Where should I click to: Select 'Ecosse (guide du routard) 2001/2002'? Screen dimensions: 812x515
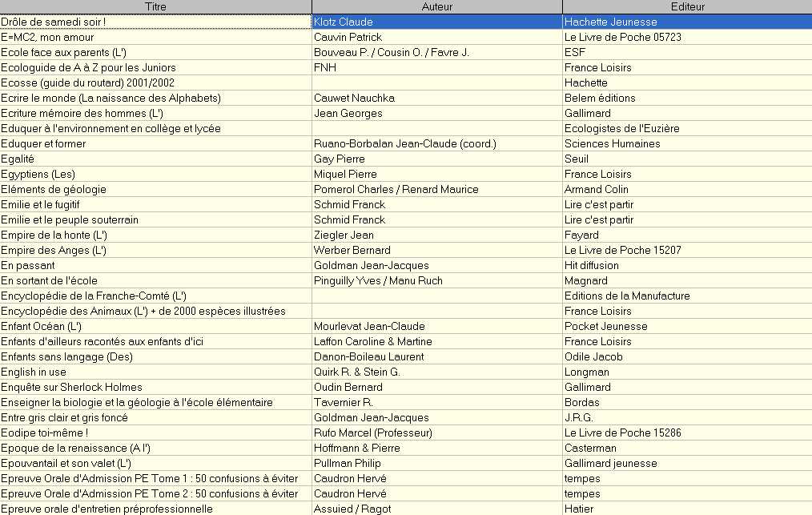[x=87, y=83]
